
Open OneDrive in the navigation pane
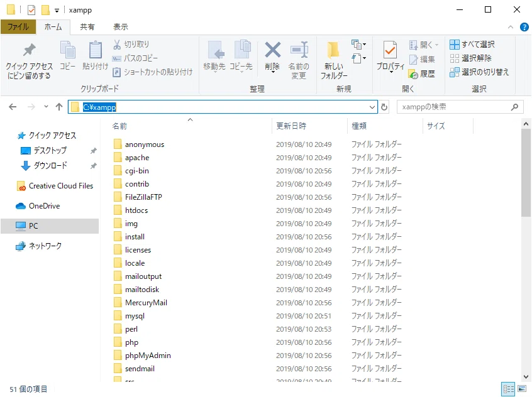tap(38, 206)
